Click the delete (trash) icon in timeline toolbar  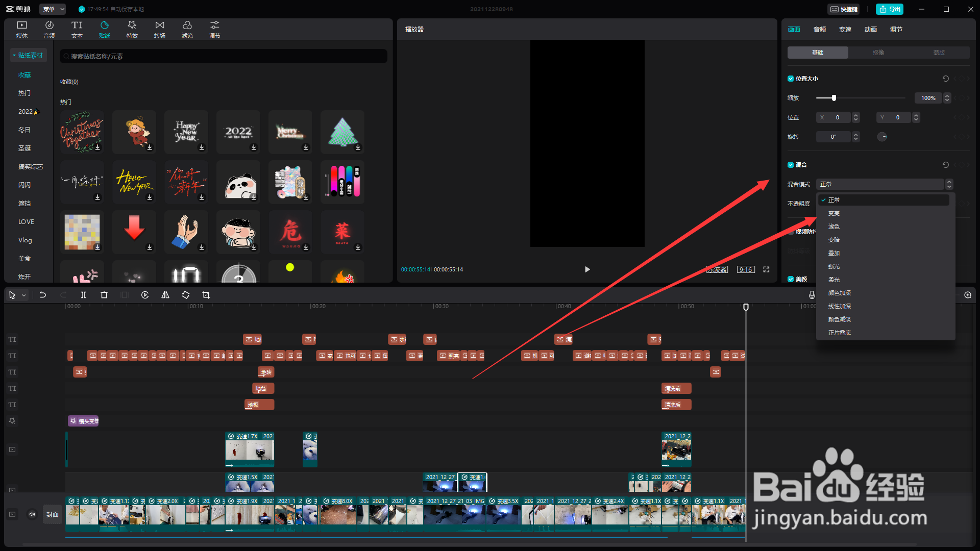coord(104,295)
